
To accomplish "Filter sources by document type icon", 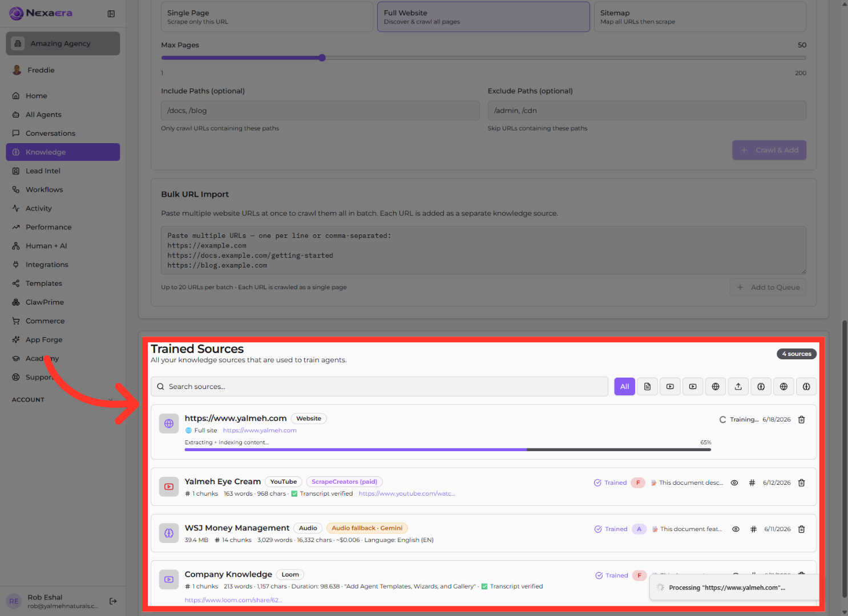I will [648, 387].
